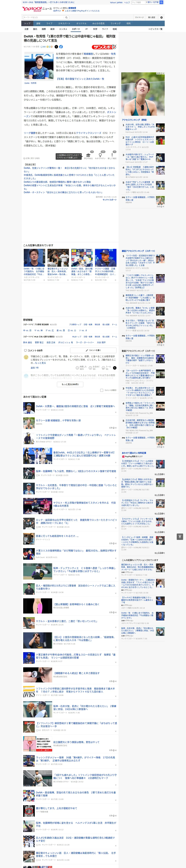Open ヘルプ link at top
Image resolution: width=186 pixels, height=868 pixels.
click(127, 2)
